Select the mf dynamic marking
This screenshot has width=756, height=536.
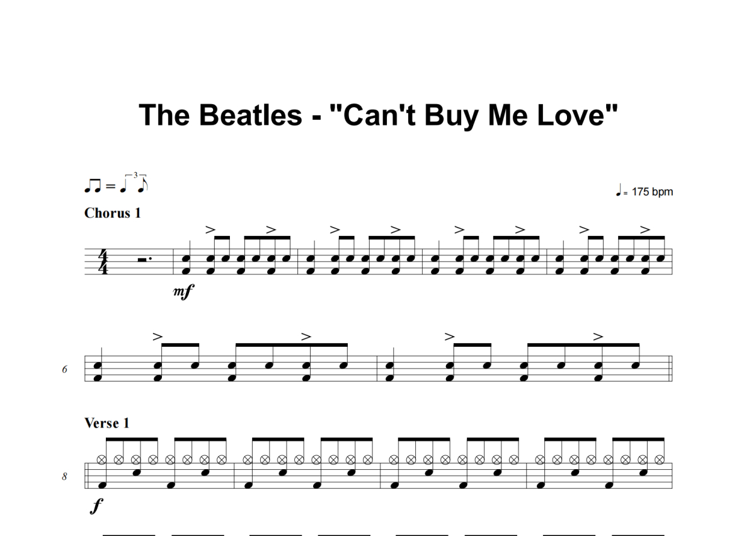[182, 292]
